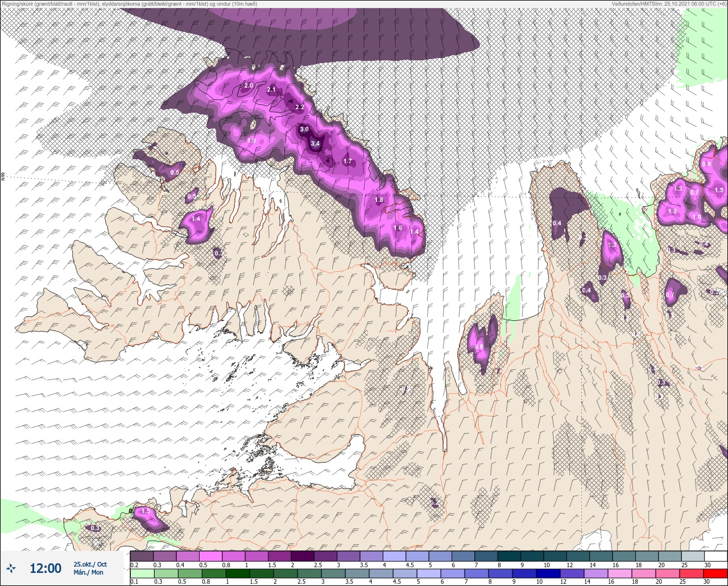Click the Veðurstofan logo icon beside the time

coord(11,567)
